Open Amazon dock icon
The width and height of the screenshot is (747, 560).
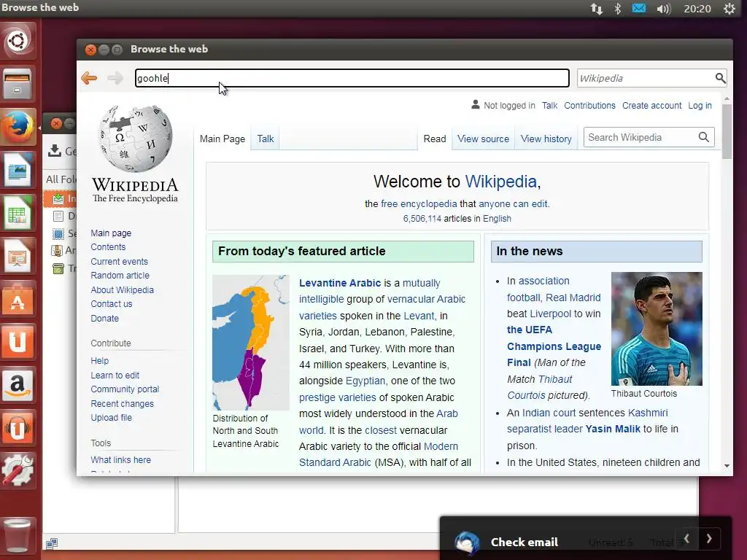click(x=18, y=385)
